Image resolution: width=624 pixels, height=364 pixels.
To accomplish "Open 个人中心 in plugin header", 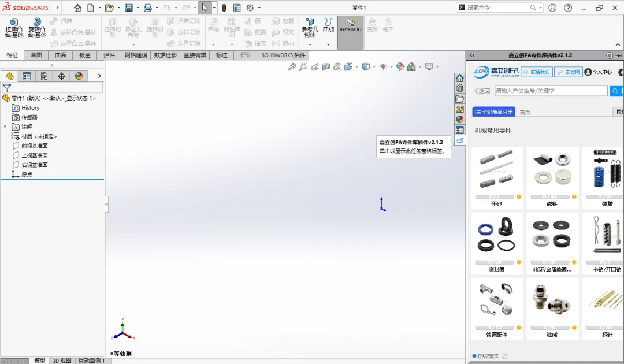I will click(598, 72).
